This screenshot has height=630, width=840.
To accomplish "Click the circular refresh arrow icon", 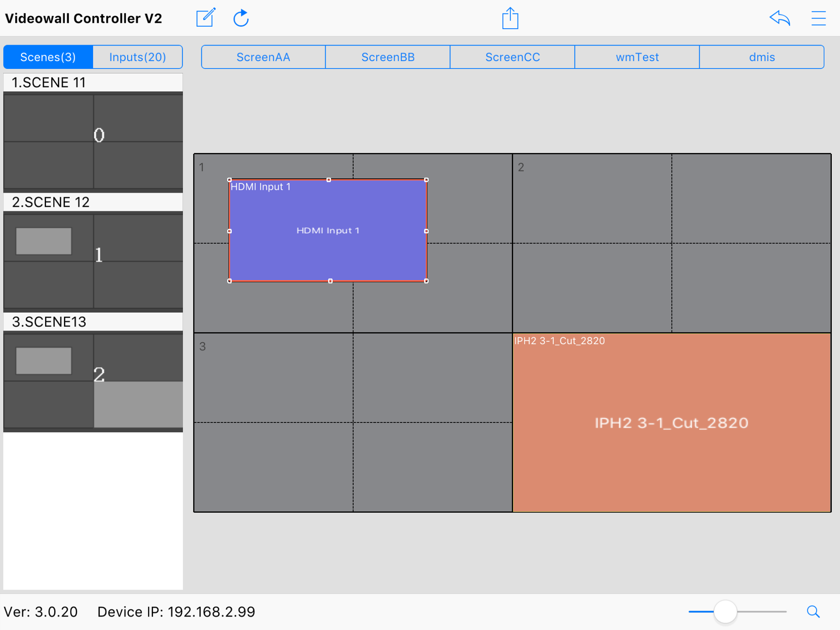I will pyautogui.click(x=241, y=18).
